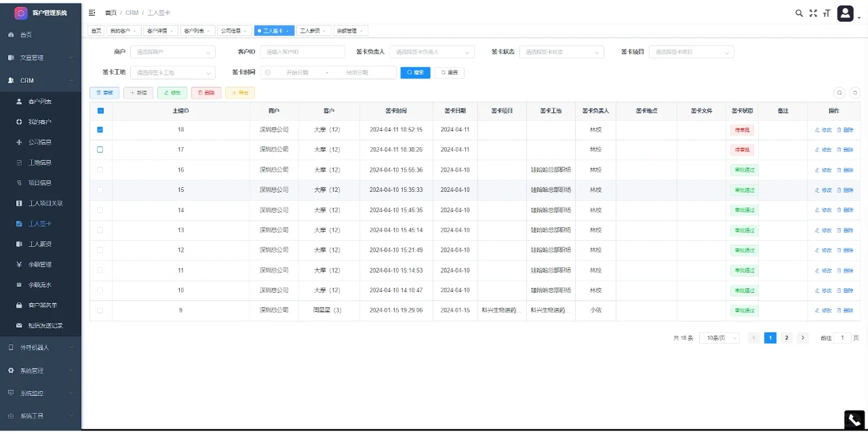Open the 10条/页 page size dropdown
This screenshot has height=434, width=868.
click(719, 337)
